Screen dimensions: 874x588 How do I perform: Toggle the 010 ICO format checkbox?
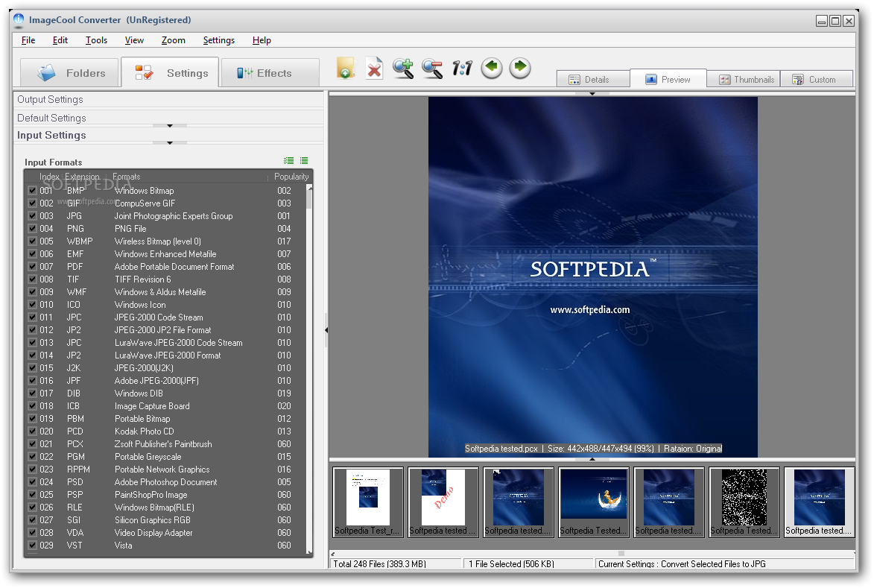click(32, 304)
